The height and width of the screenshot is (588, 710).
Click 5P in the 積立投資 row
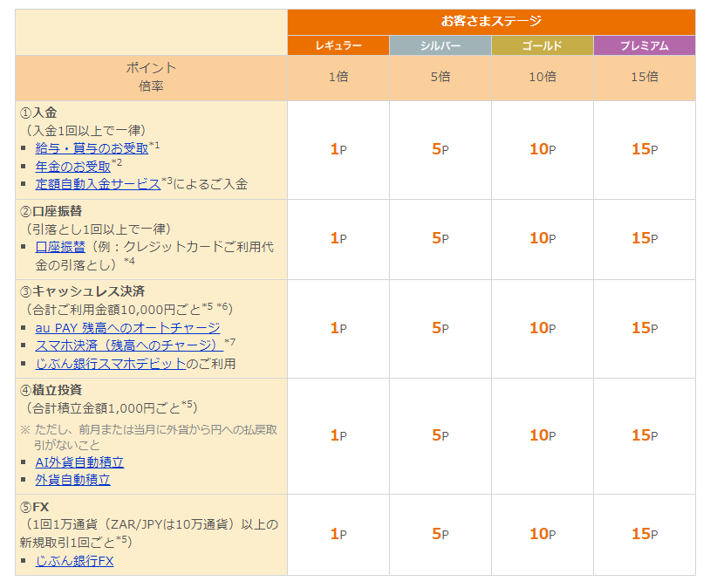[440, 435]
